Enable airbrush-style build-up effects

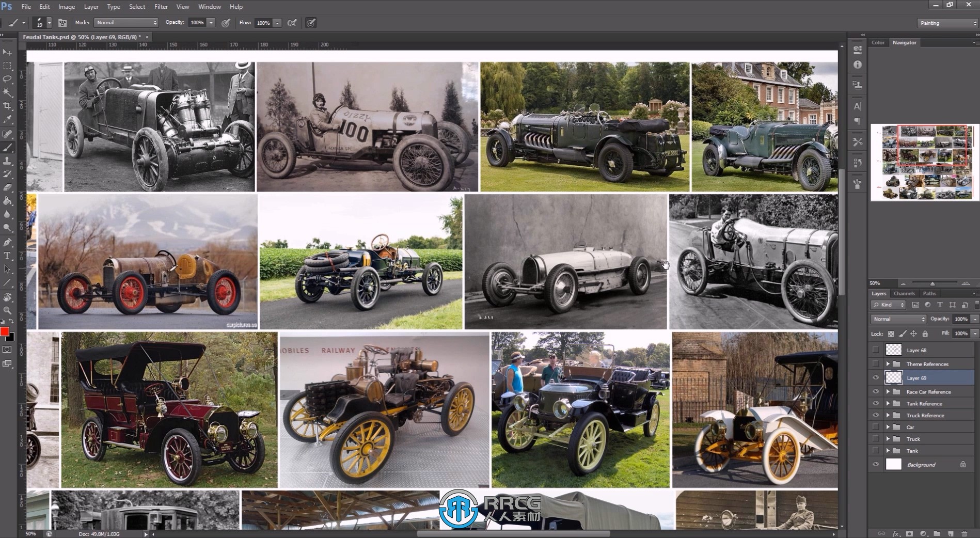click(292, 23)
